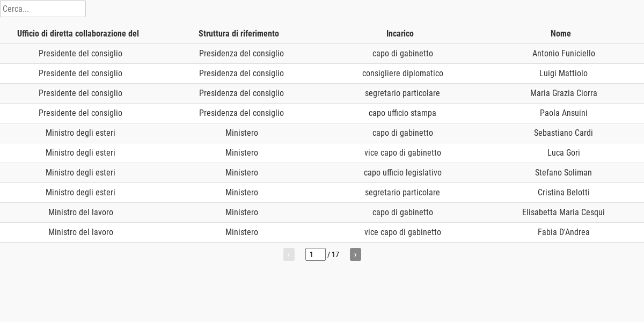Select the capo ufficio stampa cell
The image size is (644, 322).
pyautogui.click(x=402, y=113)
